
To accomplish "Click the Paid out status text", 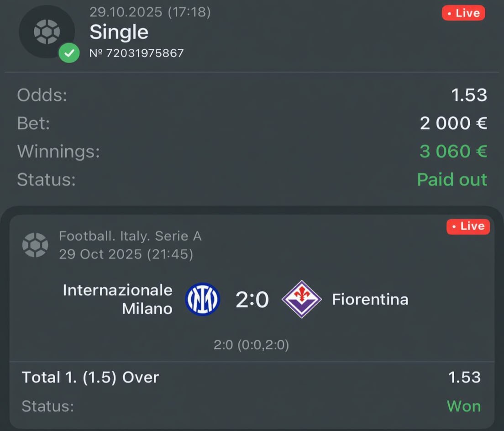I will coord(452,179).
